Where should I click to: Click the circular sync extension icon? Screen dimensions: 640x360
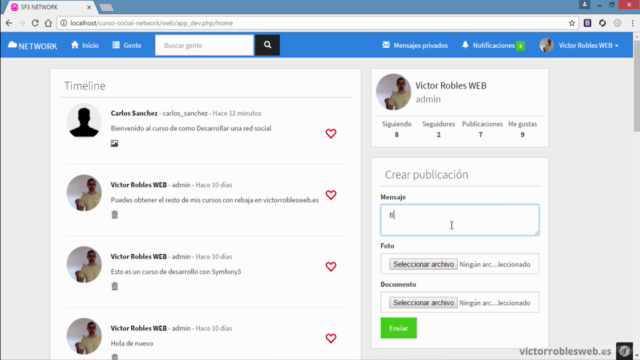tap(602, 23)
